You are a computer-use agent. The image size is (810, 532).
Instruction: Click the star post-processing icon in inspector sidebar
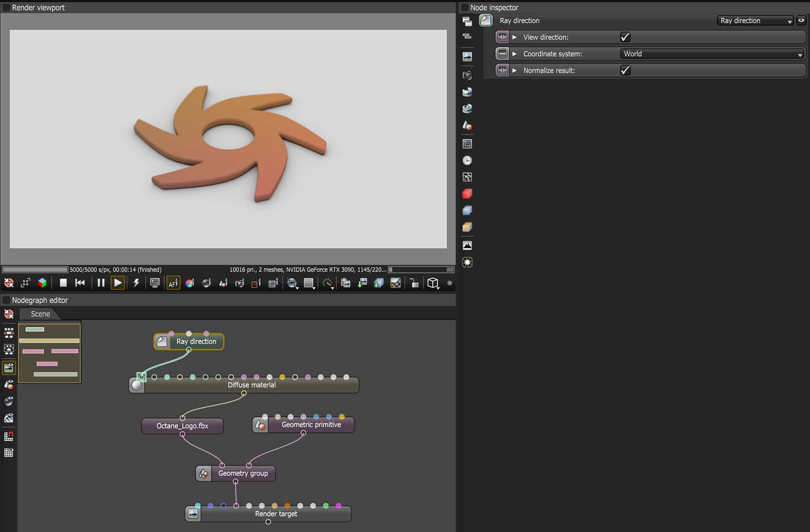pyautogui.click(x=467, y=262)
